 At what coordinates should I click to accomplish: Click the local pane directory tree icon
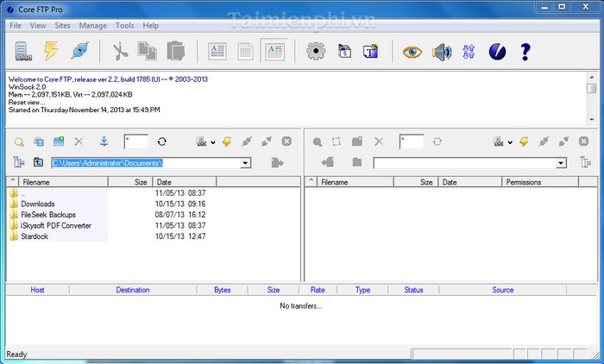coord(18,162)
